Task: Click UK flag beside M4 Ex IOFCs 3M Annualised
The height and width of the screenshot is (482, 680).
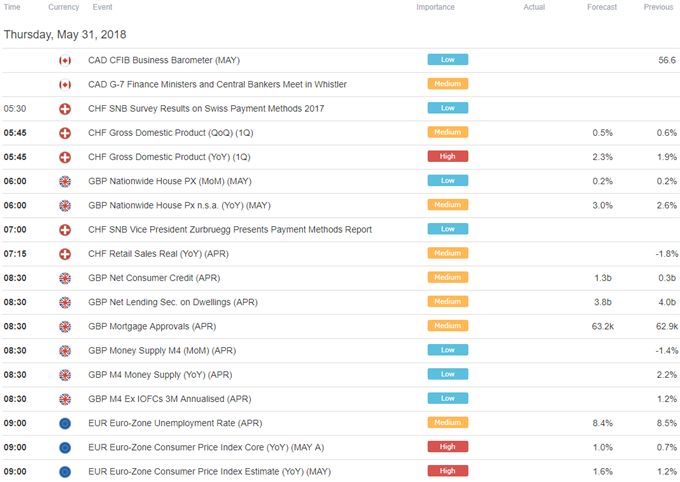Action: (x=65, y=399)
